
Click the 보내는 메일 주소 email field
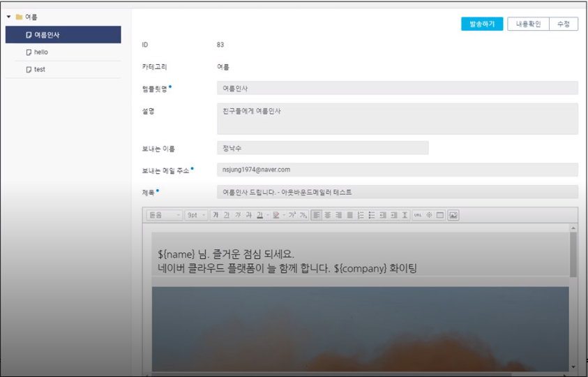[x=397, y=170]
